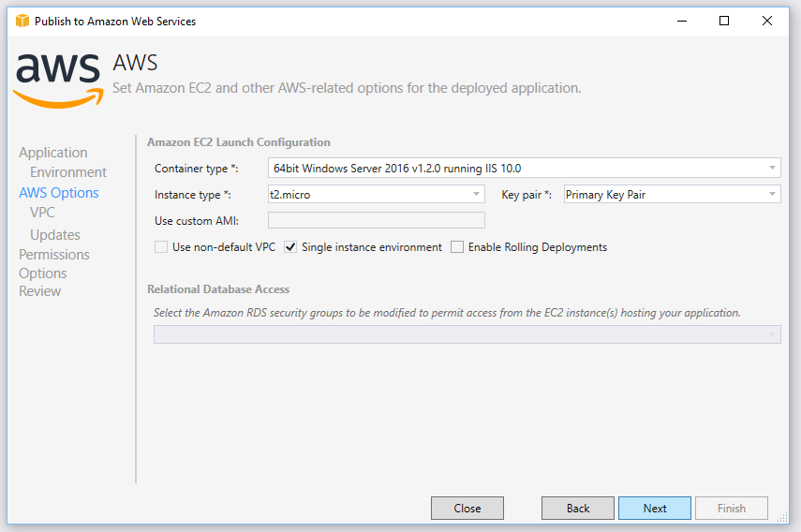Go to the Application step
This screenshot has height=532, width=801.
point(53,153)
